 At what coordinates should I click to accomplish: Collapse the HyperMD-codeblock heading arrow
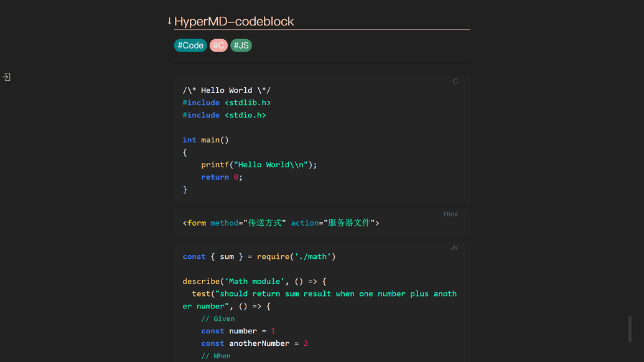(169, 21)
